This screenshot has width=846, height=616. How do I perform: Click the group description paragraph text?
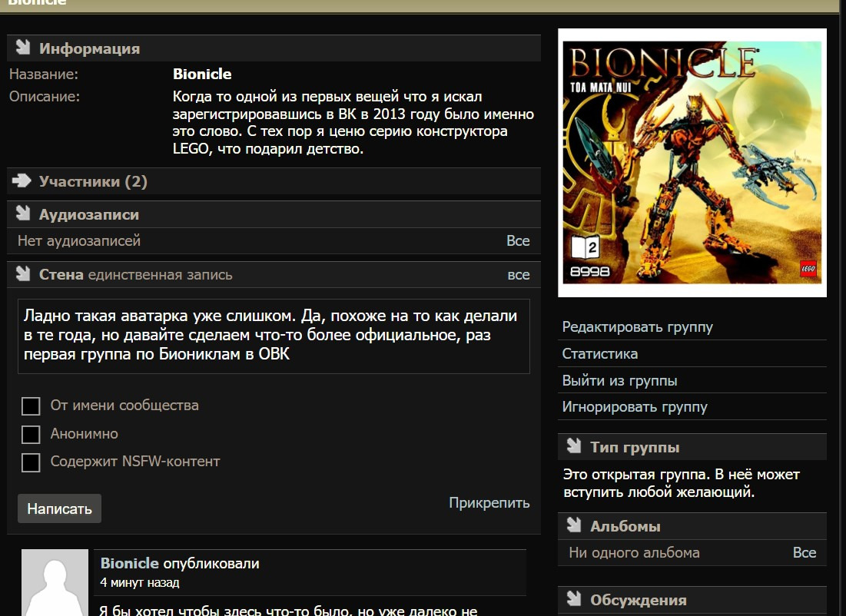pyautogui.click(x=353, y=122)
